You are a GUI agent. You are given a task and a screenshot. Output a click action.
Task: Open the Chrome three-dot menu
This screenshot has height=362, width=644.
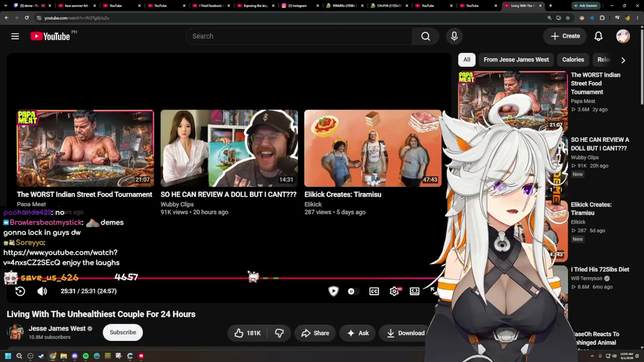click(637, 18)
